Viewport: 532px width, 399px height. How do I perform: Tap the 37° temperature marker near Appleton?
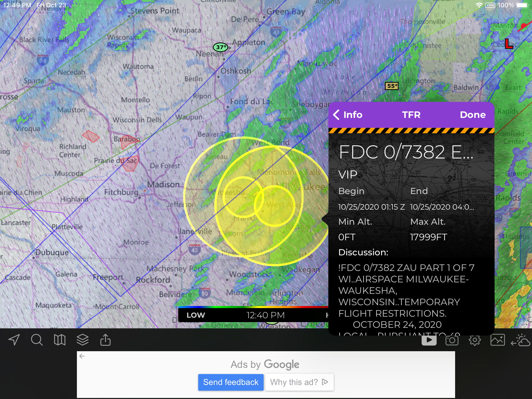point(221,47)
